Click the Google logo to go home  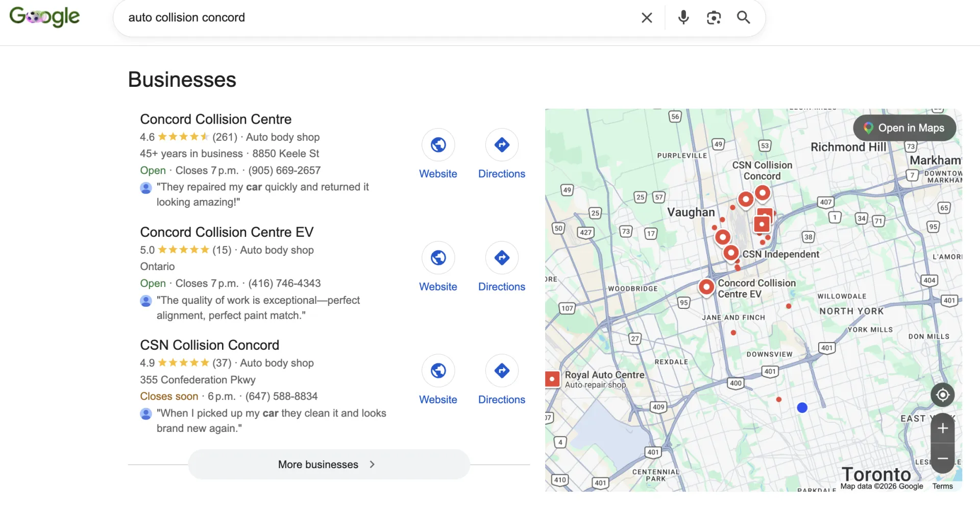45,17
